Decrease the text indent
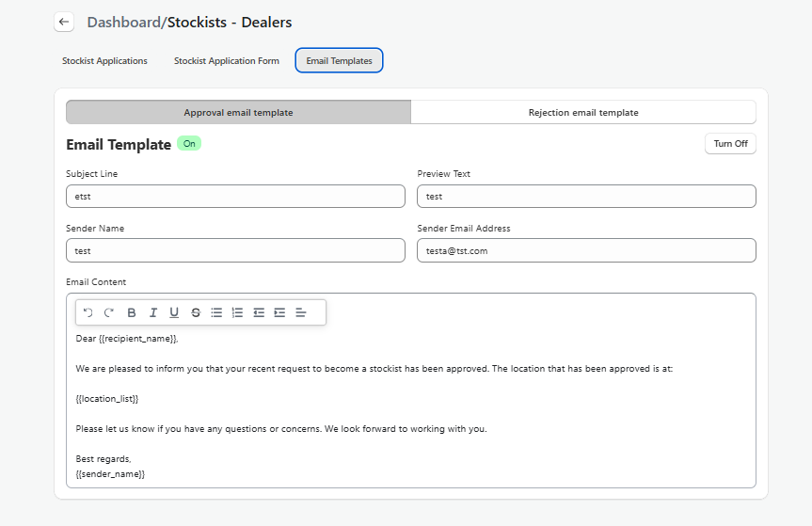 tap(259, 312)
